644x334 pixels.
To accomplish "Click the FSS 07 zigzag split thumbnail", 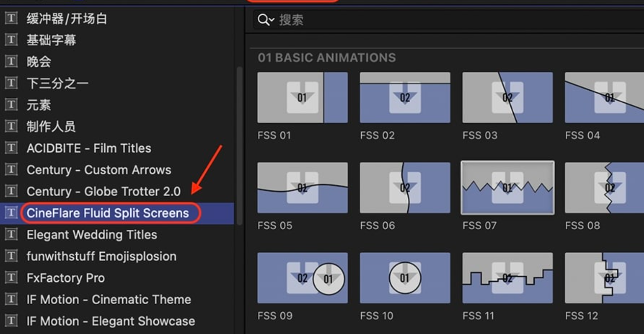I will 507,188.
